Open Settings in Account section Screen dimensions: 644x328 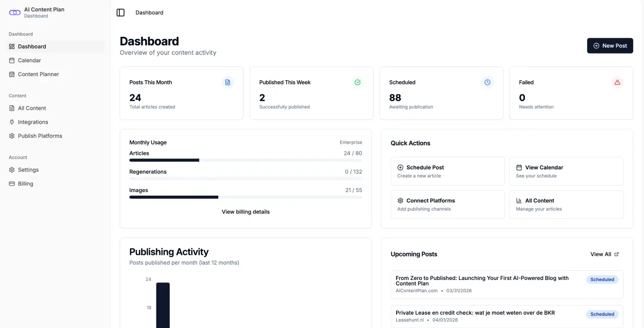pos(56,170)
